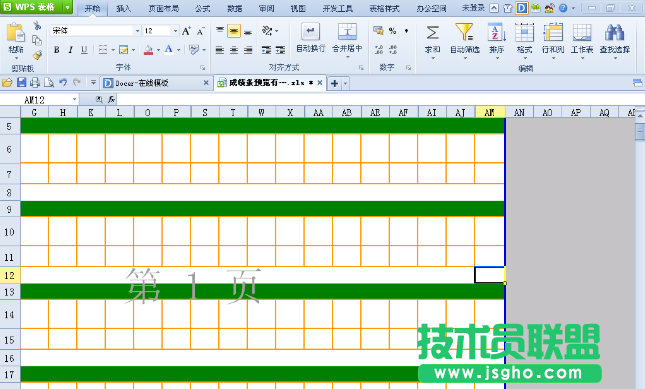Toggle the wrap text button
The width and height of the screenshot is (645, 389).
[x=311, y=38]
